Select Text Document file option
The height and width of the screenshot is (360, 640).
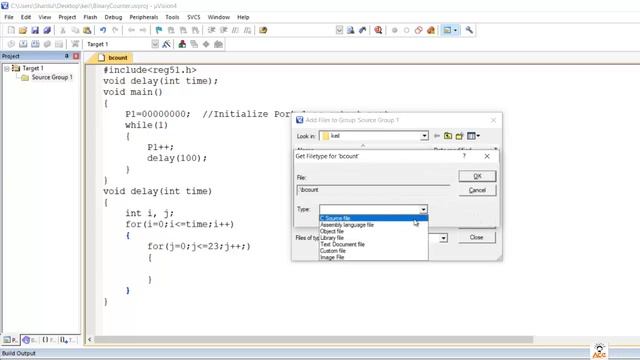pos(373,244)
